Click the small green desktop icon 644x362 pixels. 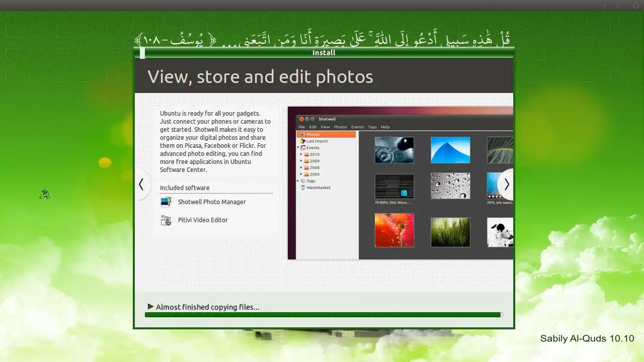(45, 194)
